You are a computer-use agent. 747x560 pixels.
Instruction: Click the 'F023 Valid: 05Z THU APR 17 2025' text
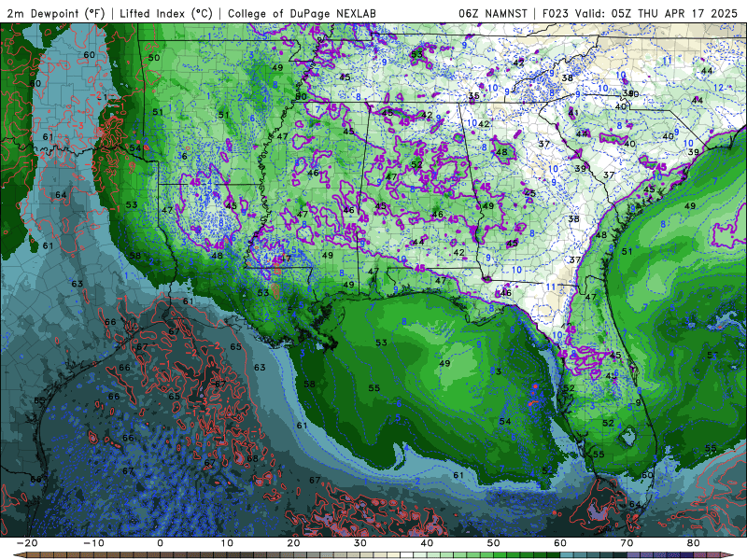(x=640, y=13)
